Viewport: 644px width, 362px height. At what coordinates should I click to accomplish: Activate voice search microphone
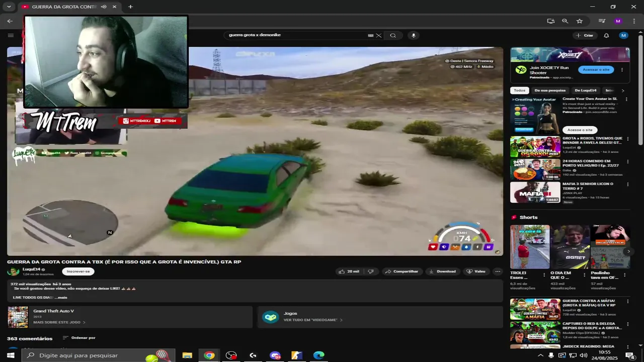pos(414,35)
